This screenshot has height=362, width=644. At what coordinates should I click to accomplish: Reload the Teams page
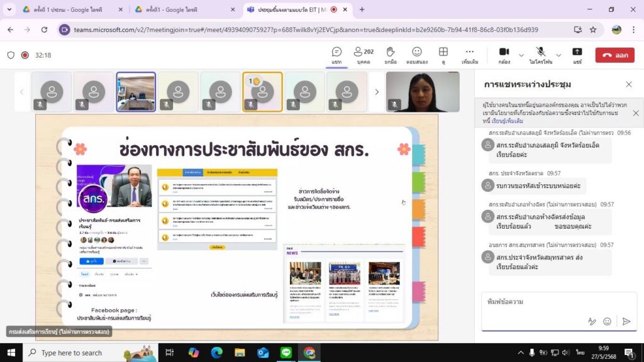click(45, 30)
